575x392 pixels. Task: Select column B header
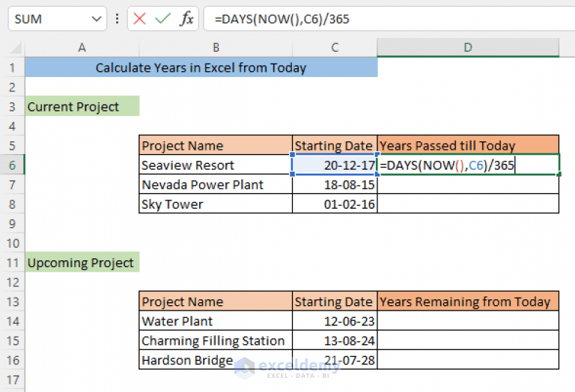(216, 48)
